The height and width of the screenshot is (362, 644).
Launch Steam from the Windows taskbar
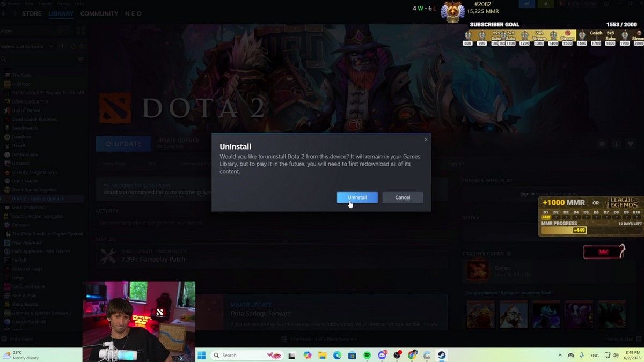click(x=441, y=355)
